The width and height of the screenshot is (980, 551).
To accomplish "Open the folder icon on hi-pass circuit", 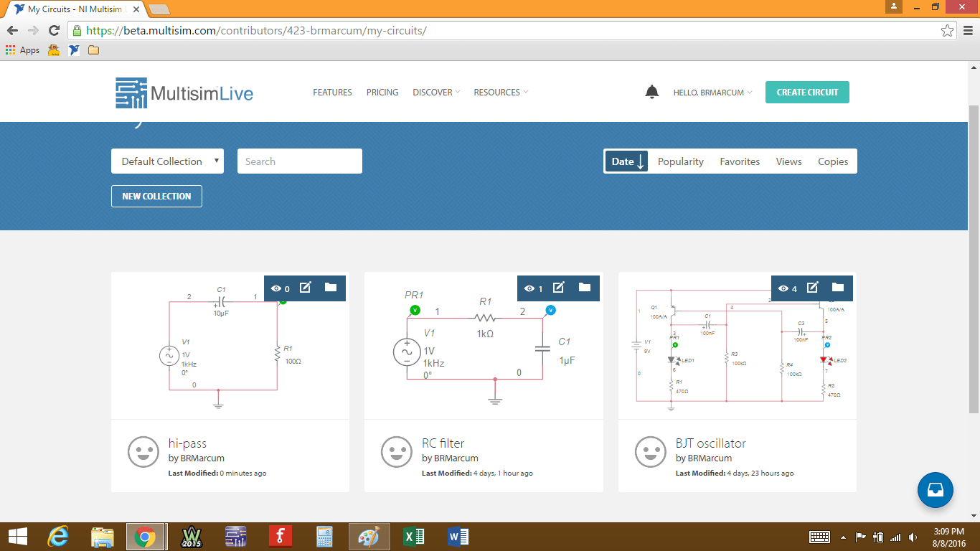I will tap(330, 288).
